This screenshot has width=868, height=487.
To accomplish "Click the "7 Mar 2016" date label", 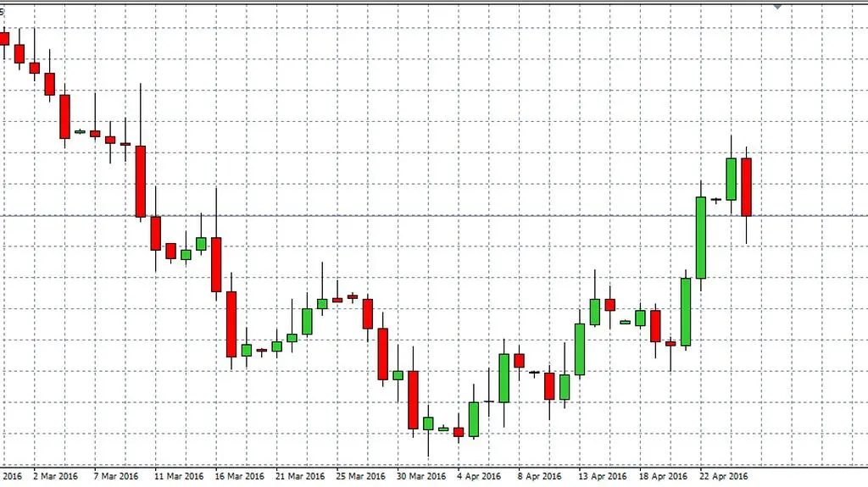I will (x=115, y=476).
